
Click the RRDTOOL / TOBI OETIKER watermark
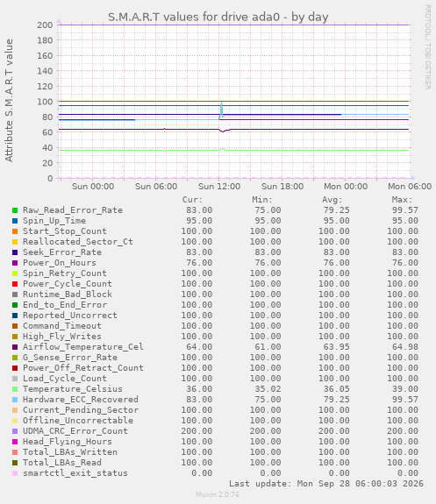427,47
